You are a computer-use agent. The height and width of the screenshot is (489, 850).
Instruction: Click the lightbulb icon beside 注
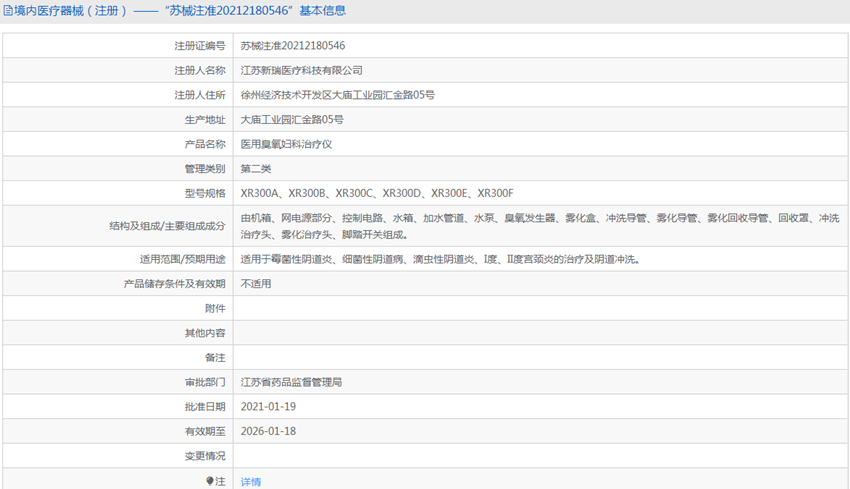[210, 481]
